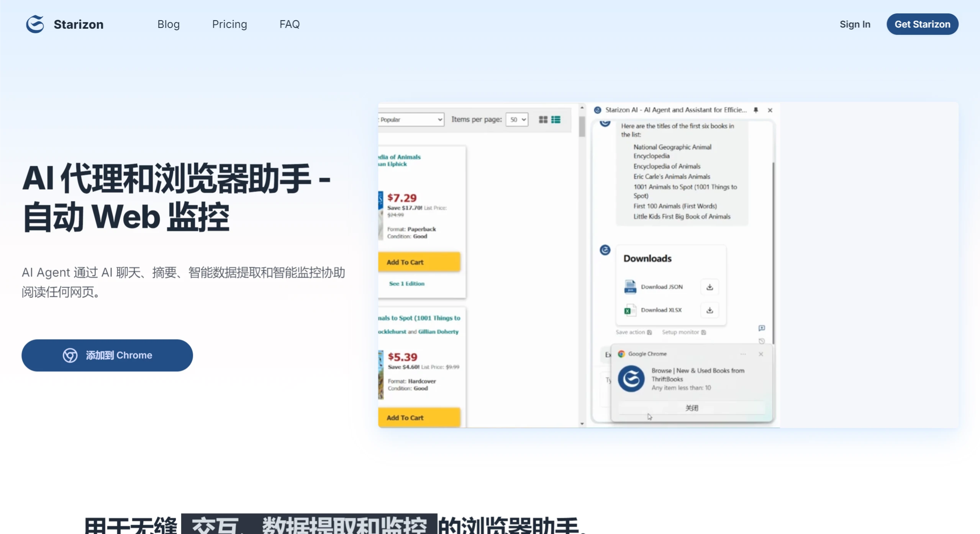Screen dimensions: 980x534
Task: Click the download icon beside Download XLSX
Action: [x=709, y=310]
